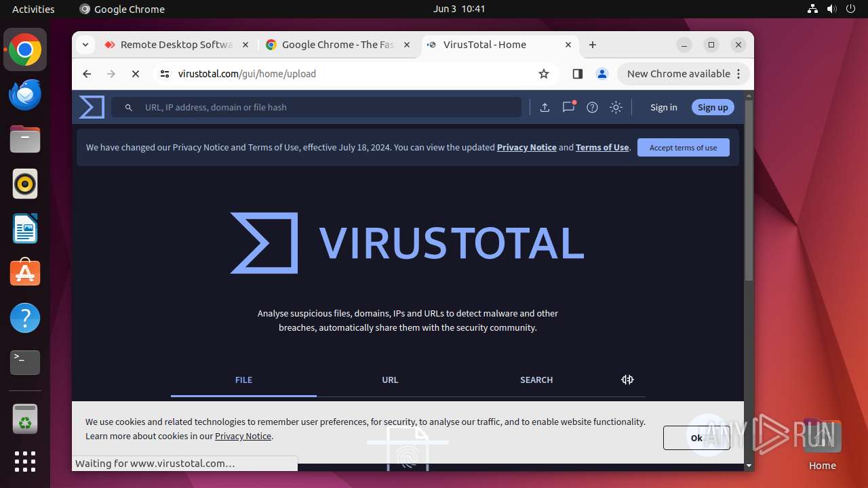Open the Trash from the dock
Image resolution: width=868 pixels, height=488 pixels.
pyautogui.click(x=25, y=419)
